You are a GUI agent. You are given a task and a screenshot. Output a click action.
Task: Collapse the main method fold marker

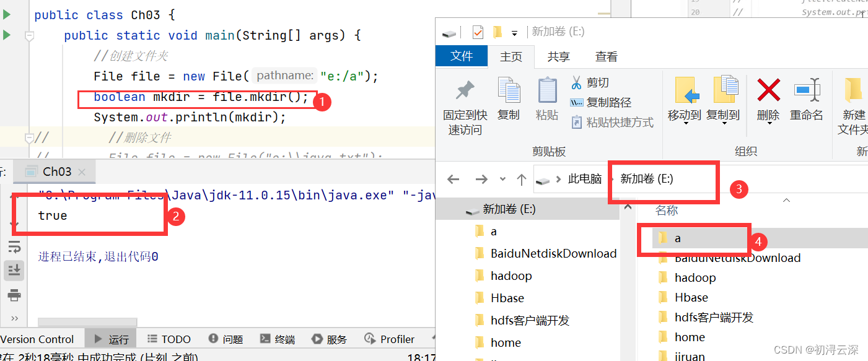[x=28, y=36]
